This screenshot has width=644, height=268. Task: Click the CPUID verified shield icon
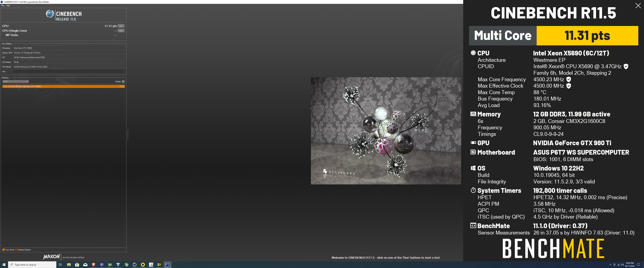point(626,66)
